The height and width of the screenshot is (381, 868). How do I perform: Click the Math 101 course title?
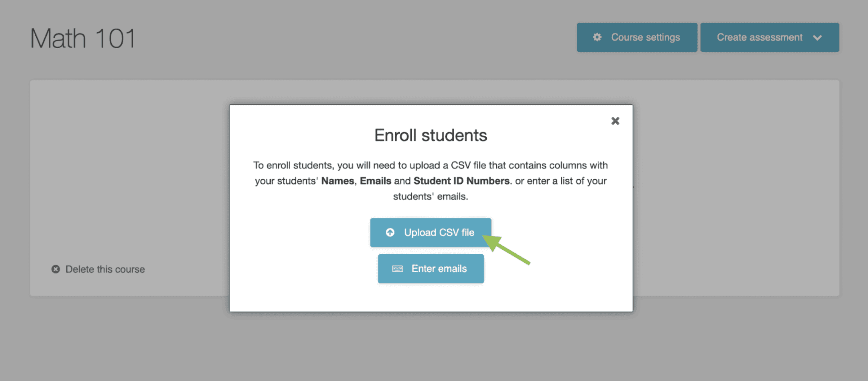(x=83, y=38)
